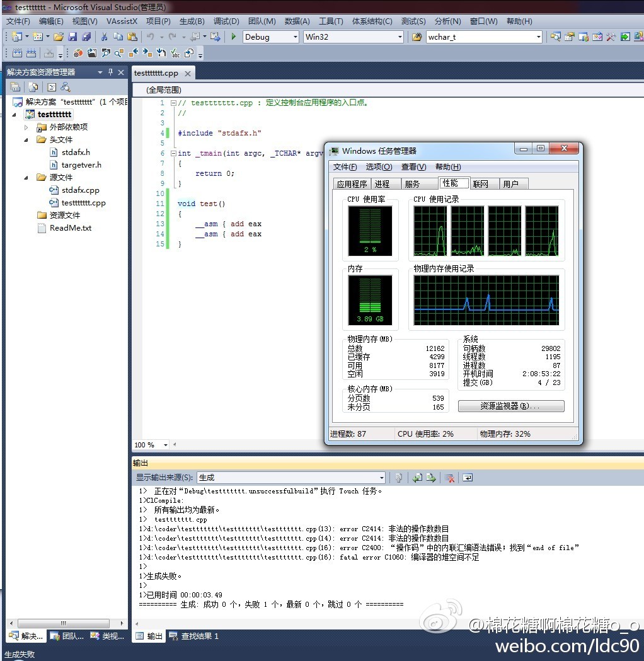Click the error C1060 line in Output
This screenshot has width=644, height=661.
[309, 557]
